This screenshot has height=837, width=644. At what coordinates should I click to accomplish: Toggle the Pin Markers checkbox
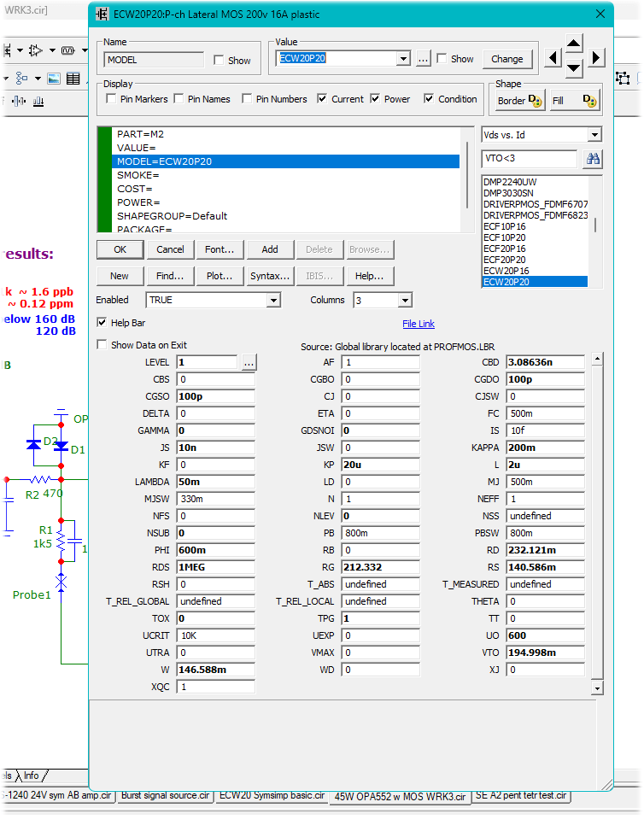111,99
